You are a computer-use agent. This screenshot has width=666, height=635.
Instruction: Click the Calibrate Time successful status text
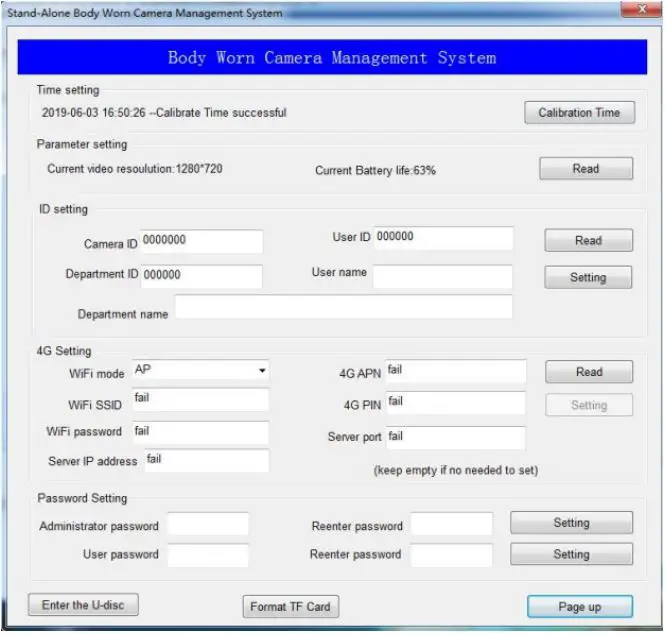164,113
